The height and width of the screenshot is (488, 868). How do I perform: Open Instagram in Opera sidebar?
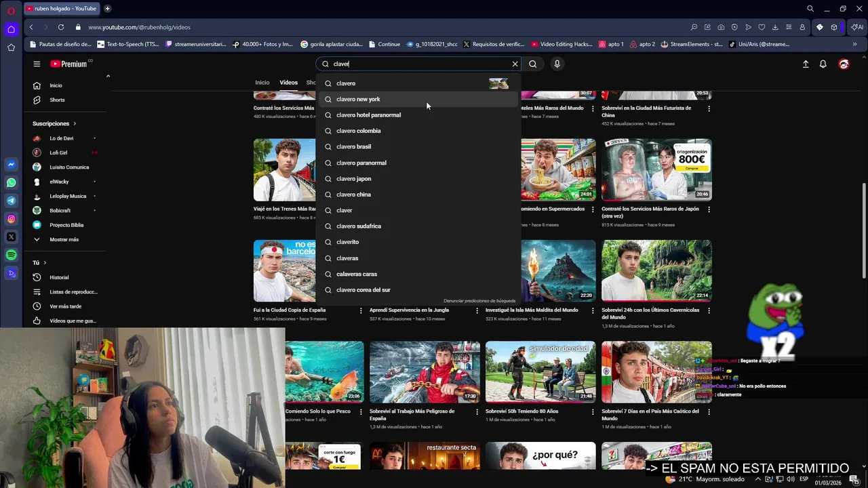11,219
